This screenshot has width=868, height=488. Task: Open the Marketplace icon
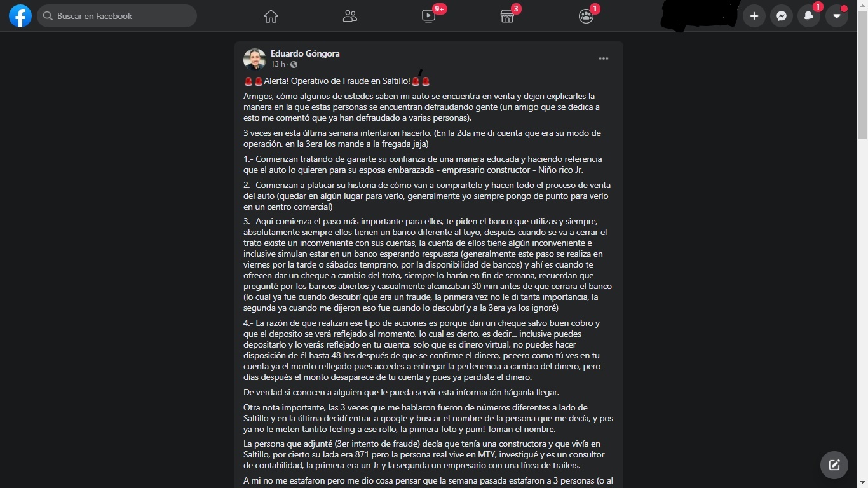pyautogui.click(x=507, y=17)
